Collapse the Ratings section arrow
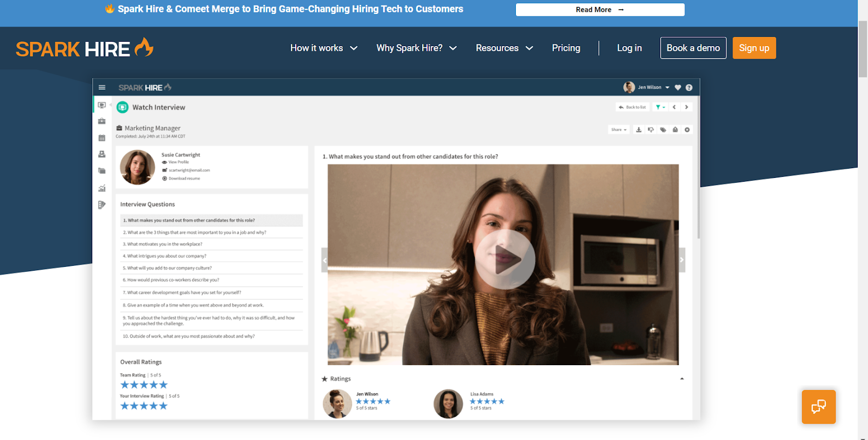 [682, 379]
